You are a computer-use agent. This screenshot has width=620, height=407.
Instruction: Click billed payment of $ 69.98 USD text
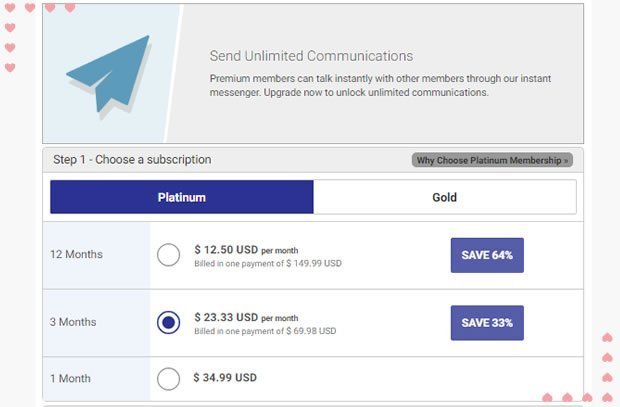tap(265, 331)
